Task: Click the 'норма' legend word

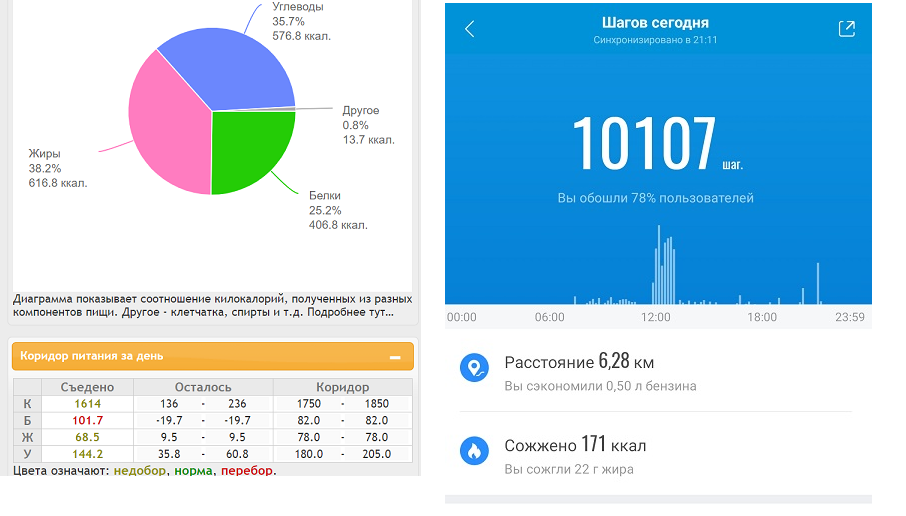Action: (x=193, y=470)
